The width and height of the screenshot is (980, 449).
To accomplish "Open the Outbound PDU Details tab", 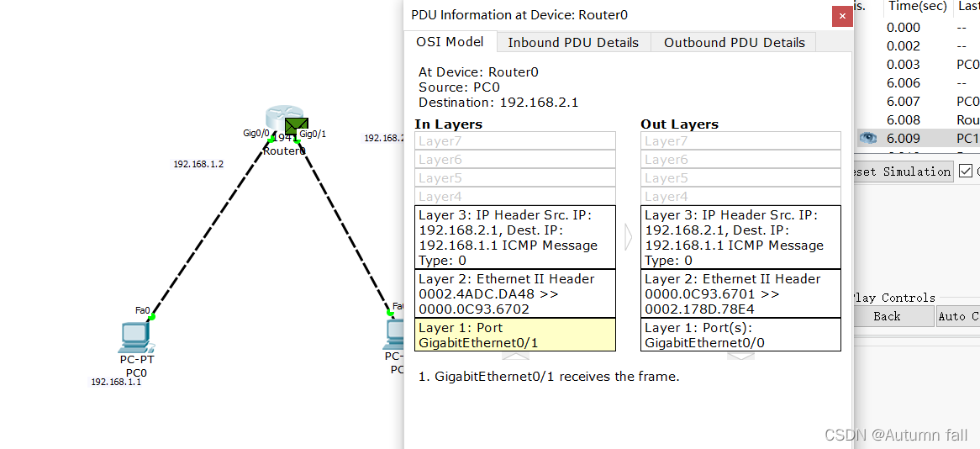I will (x=734, y=43).
